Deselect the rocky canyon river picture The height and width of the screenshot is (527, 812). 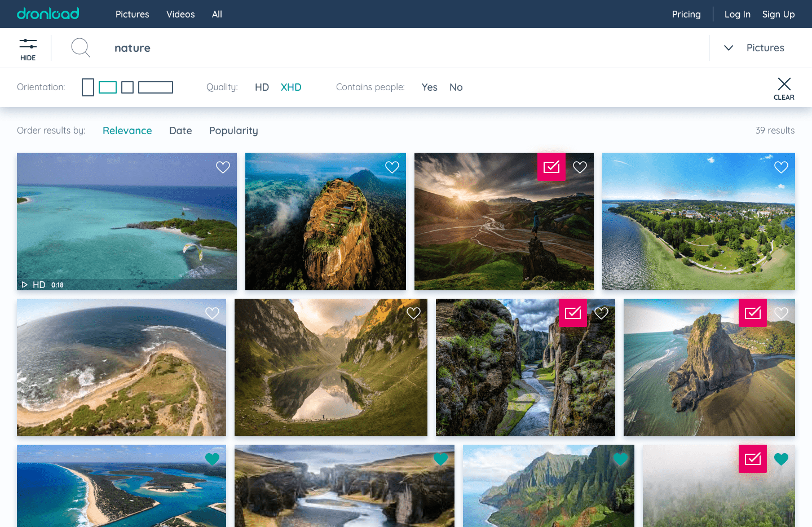(x=573, y=313)
